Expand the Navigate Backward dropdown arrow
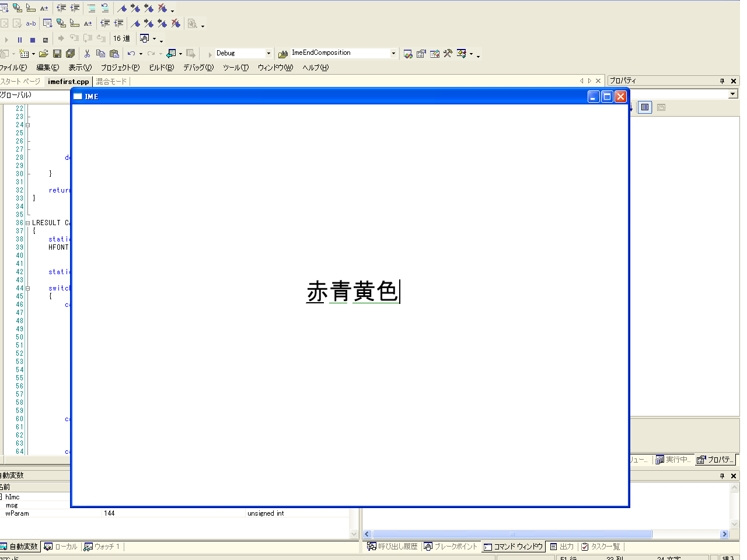747x560 pixels. click(180, 54)
